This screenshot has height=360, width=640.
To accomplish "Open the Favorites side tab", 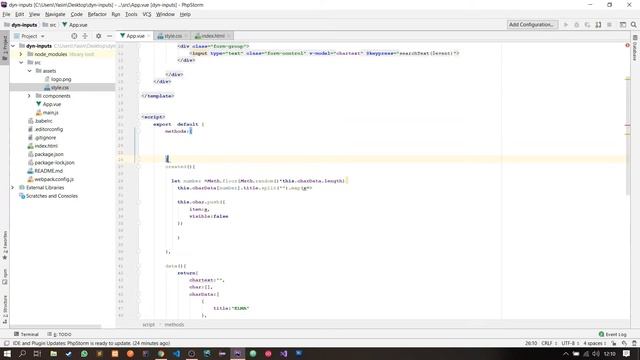I will pyautogui.click(x=5, y=245).
